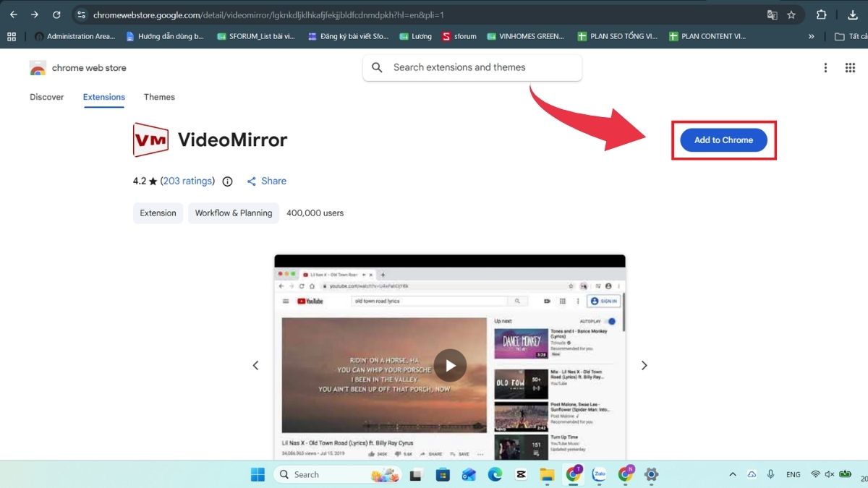Open Microsoft Edge from the taskbar
Image resolution: width=868 pixels, height=488 pixels.
pyautogui.click(x=495, y=474)
